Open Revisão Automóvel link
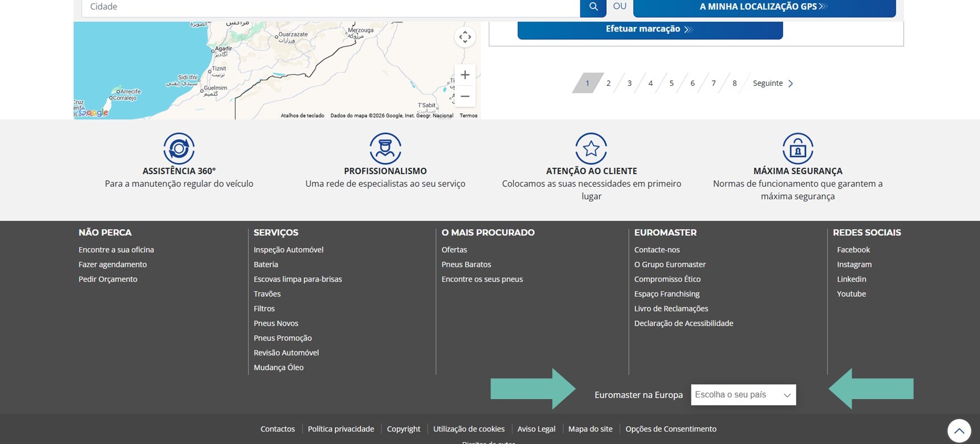 286,353
